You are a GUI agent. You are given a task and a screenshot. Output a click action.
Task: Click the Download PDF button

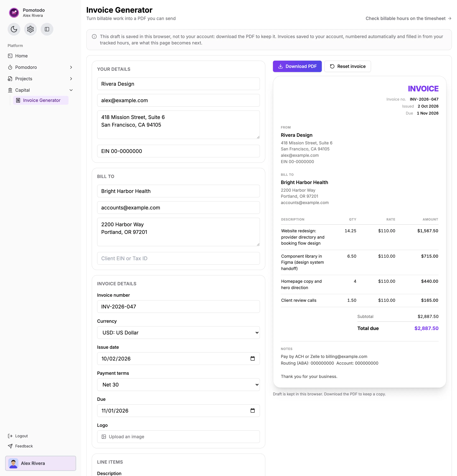pos(297,66)
